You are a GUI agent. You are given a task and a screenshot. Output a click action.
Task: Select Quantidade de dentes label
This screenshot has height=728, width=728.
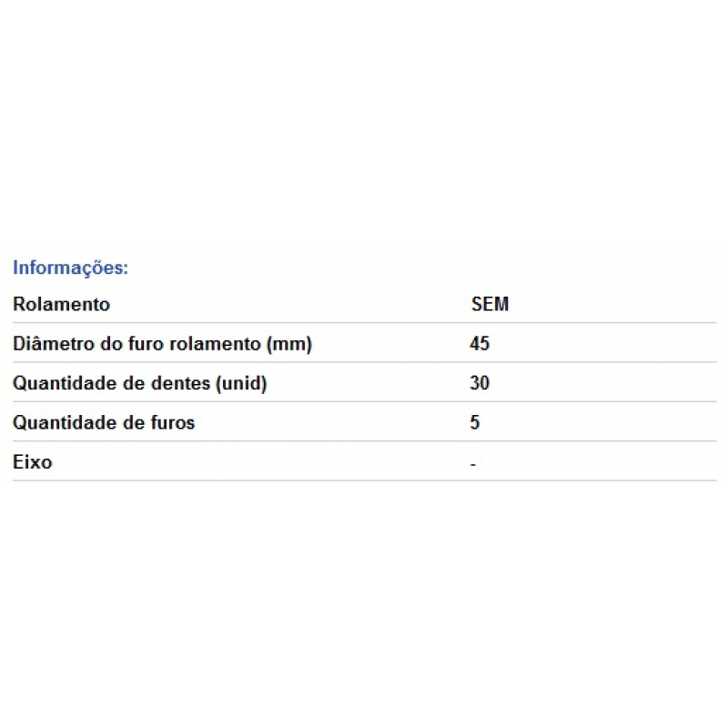[140, 383]
